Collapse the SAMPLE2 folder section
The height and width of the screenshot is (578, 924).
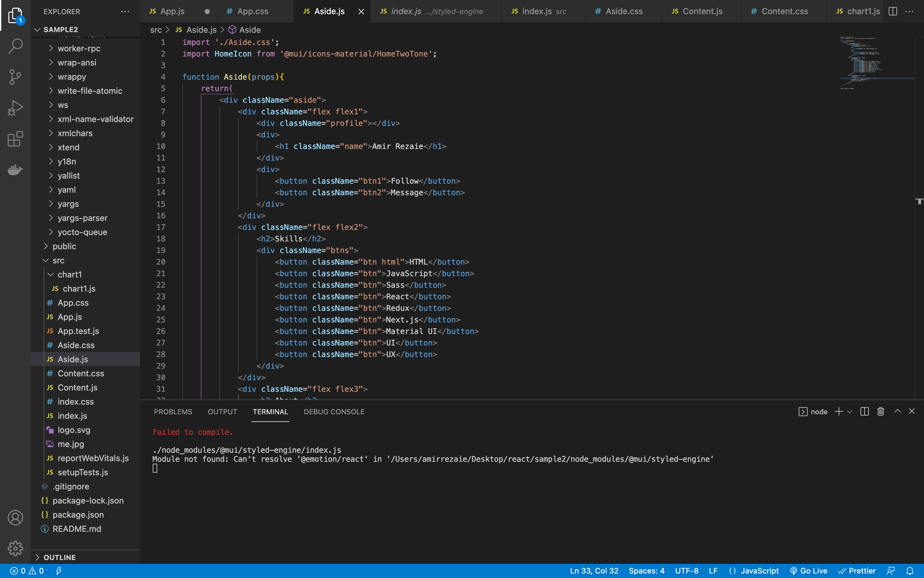(85, 30)
